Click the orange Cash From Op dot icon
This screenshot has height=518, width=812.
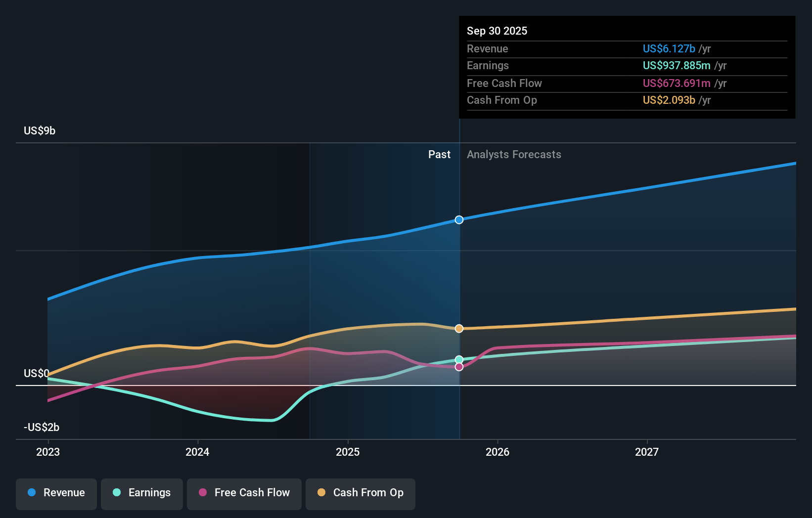click(322, 493)
